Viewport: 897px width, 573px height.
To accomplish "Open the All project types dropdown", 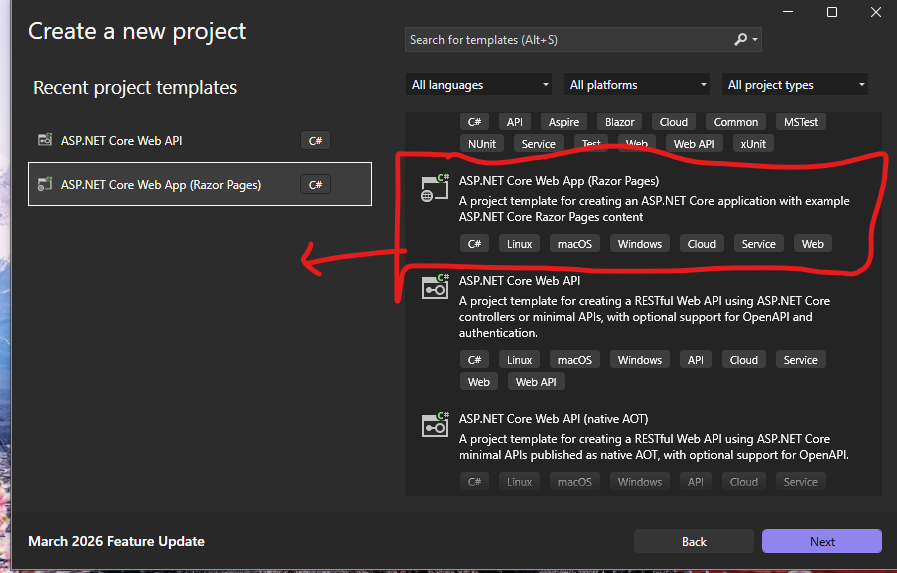I will point(796,85).
